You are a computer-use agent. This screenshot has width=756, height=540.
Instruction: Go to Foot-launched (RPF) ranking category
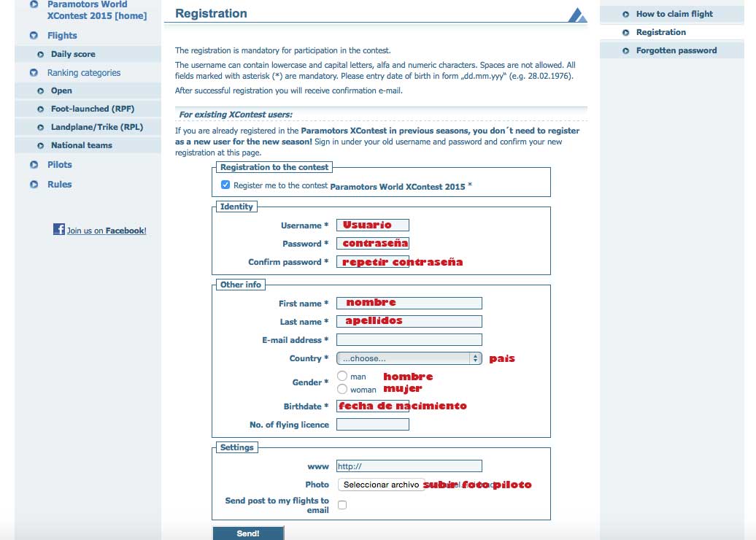[92, 109]
